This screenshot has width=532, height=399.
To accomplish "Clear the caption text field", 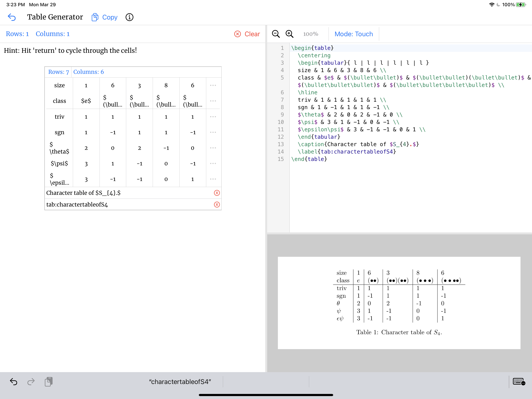I will [217, 193].
